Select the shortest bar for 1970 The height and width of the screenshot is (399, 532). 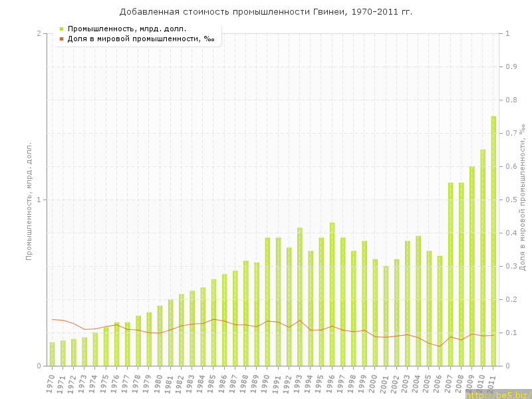52,354
